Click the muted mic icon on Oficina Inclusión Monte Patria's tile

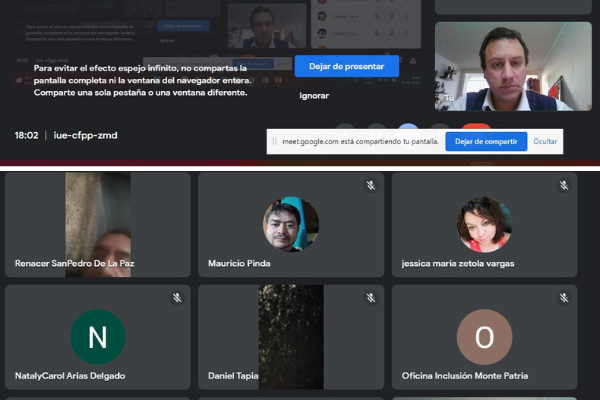pos(564,298)
